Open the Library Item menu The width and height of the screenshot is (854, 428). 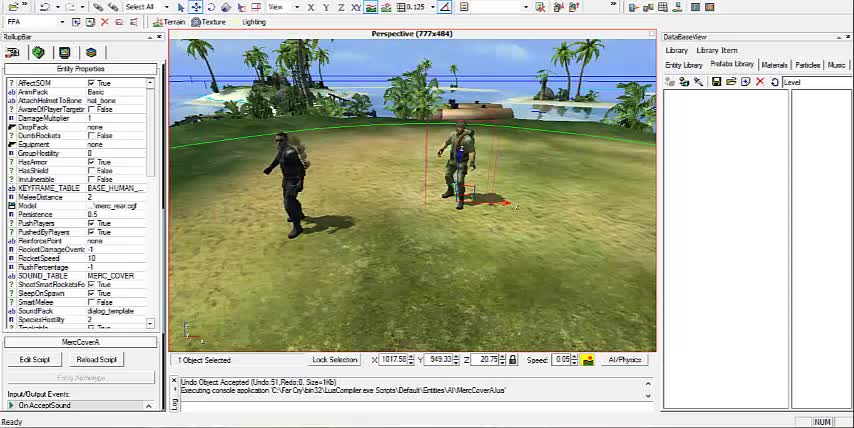tap(716, 50)
